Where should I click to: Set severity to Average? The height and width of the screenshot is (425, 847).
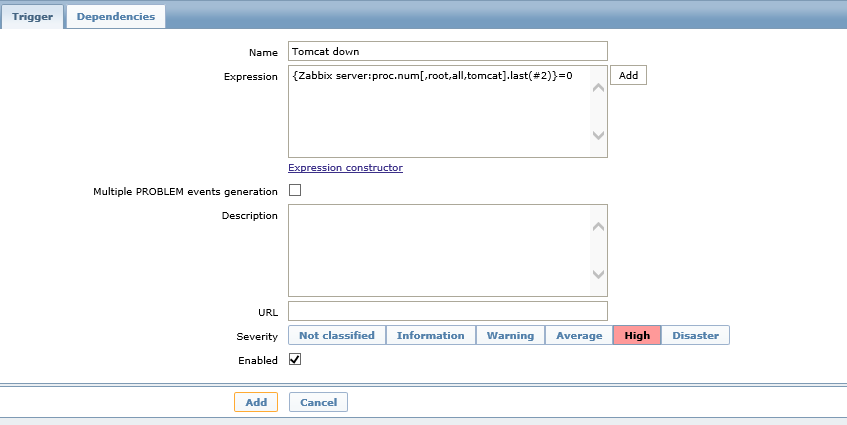579,335
